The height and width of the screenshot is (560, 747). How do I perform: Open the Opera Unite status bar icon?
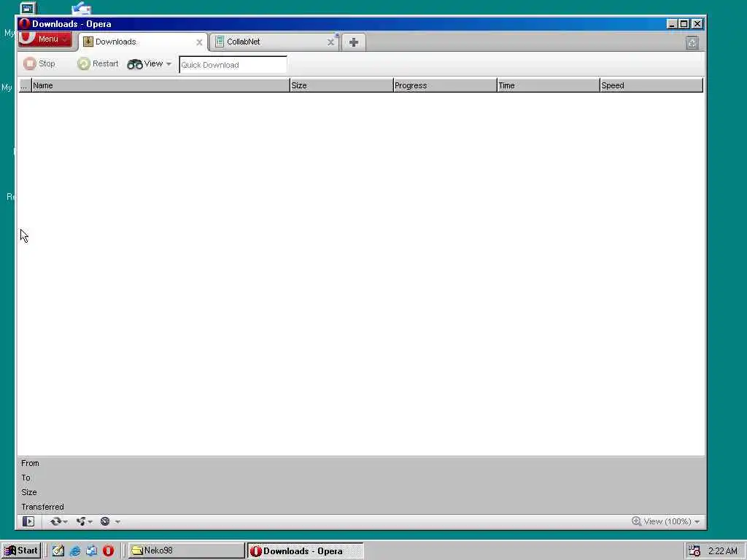point(81,521)
